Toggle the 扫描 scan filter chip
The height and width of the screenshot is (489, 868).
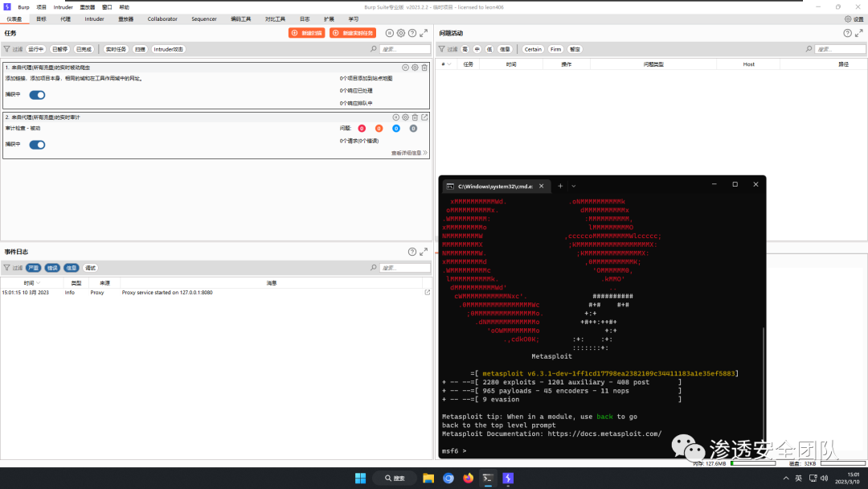[140, 49]
